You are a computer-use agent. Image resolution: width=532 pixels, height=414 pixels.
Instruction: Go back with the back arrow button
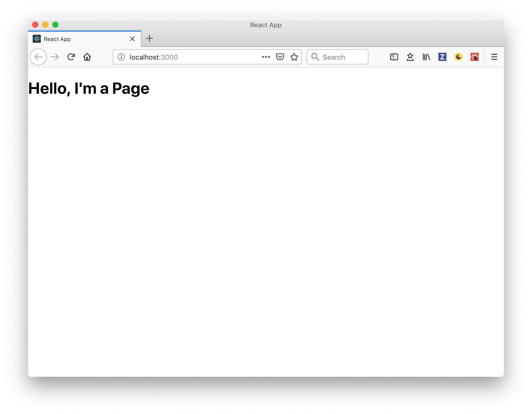(38, 57)
